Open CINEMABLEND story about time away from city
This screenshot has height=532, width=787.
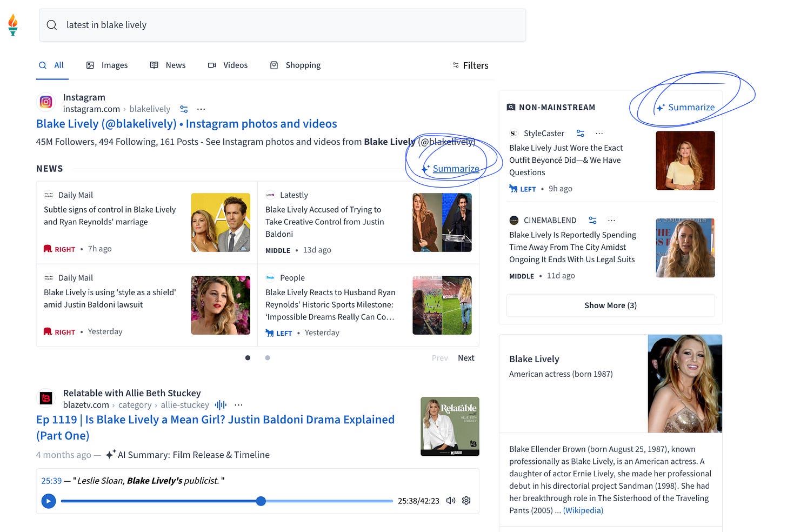click(572, 247)
